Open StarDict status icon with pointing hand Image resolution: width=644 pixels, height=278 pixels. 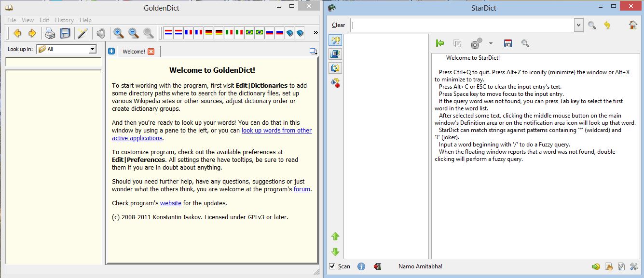(x=609, y=266)
